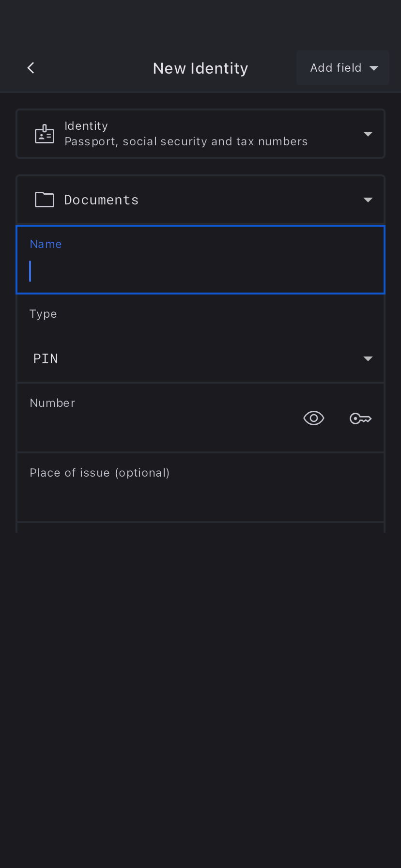Click the arrow beside Identity type
Screen dimensions: 401x868
[368, 134]
